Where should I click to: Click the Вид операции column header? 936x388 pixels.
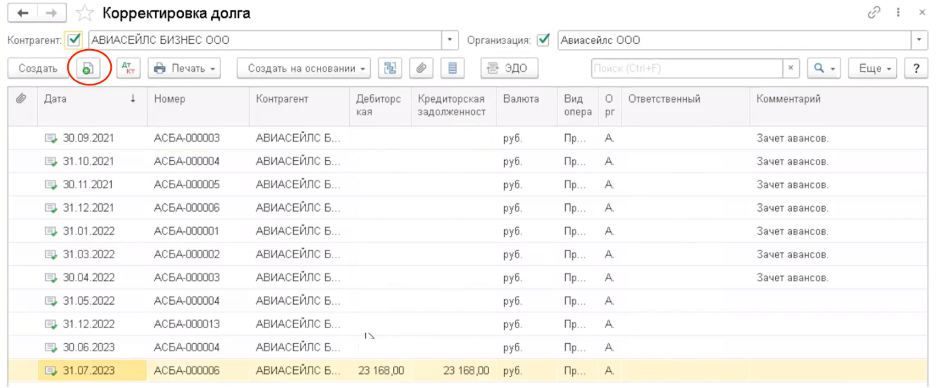[x=578, y=105]
